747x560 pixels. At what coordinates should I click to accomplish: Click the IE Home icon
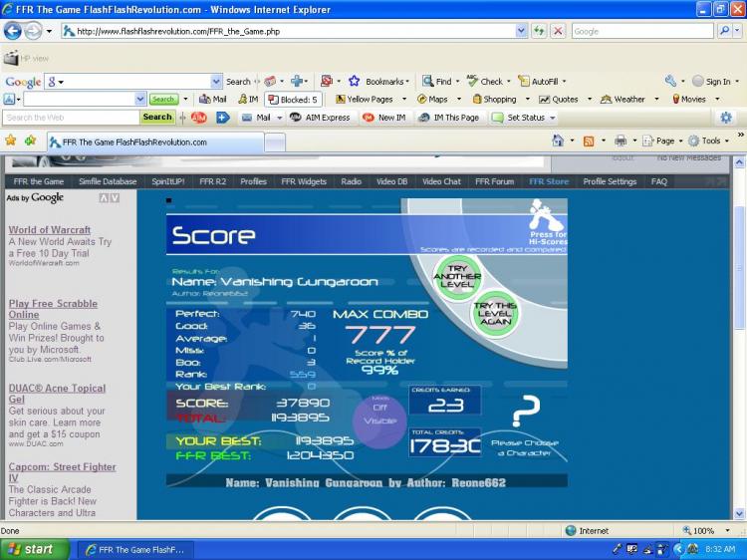(558, 140)
